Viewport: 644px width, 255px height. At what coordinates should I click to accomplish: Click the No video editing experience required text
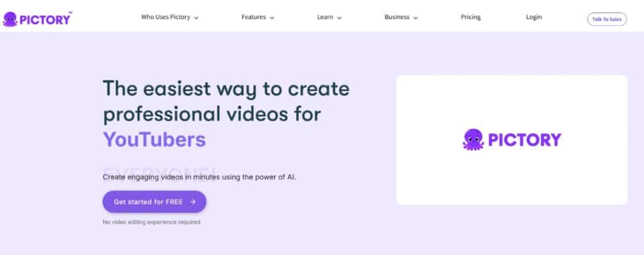pyautogui.click(x=152, y=222)
